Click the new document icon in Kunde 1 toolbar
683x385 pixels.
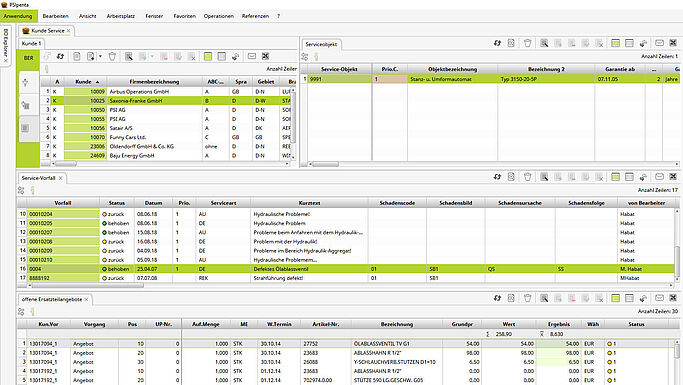tap(90, 57)
